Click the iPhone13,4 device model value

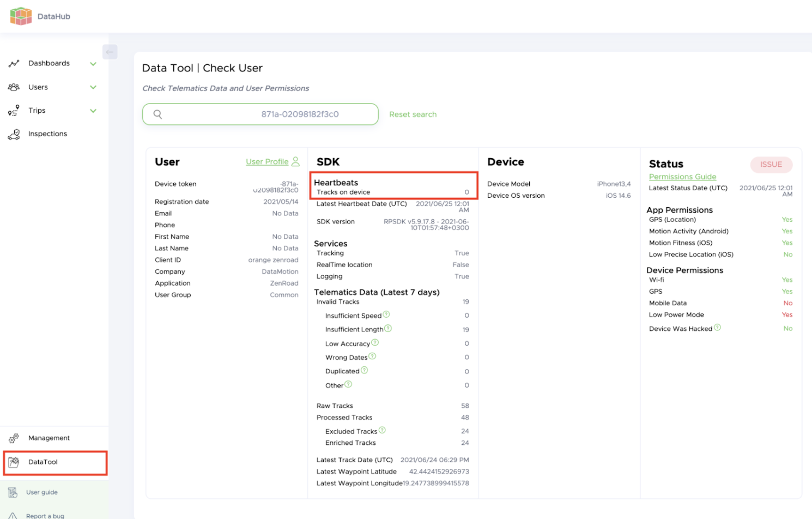[x=614, y=184]
